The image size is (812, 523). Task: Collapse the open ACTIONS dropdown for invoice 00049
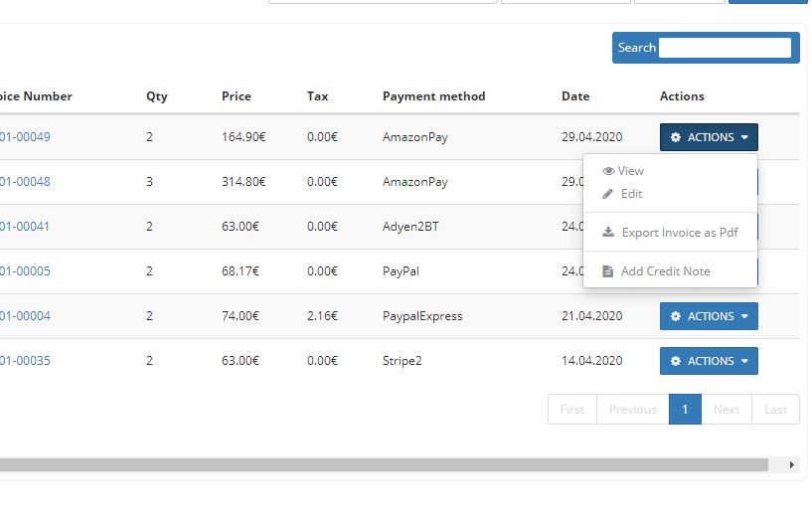[x=709, y=137]
